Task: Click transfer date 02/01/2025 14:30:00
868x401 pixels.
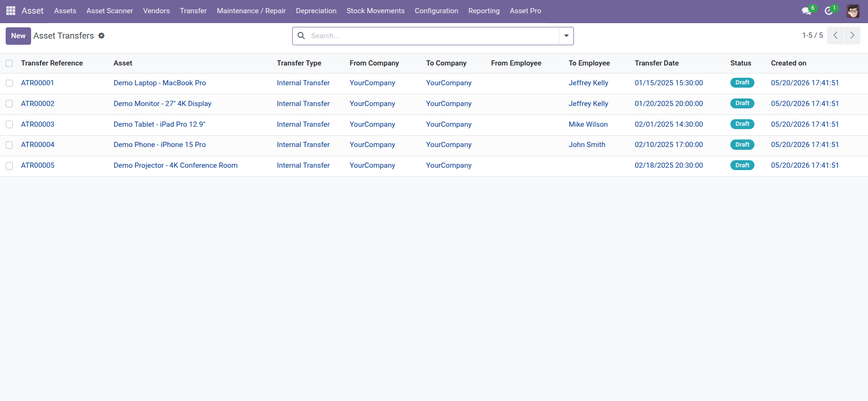Action: click(x=669, y=124)
